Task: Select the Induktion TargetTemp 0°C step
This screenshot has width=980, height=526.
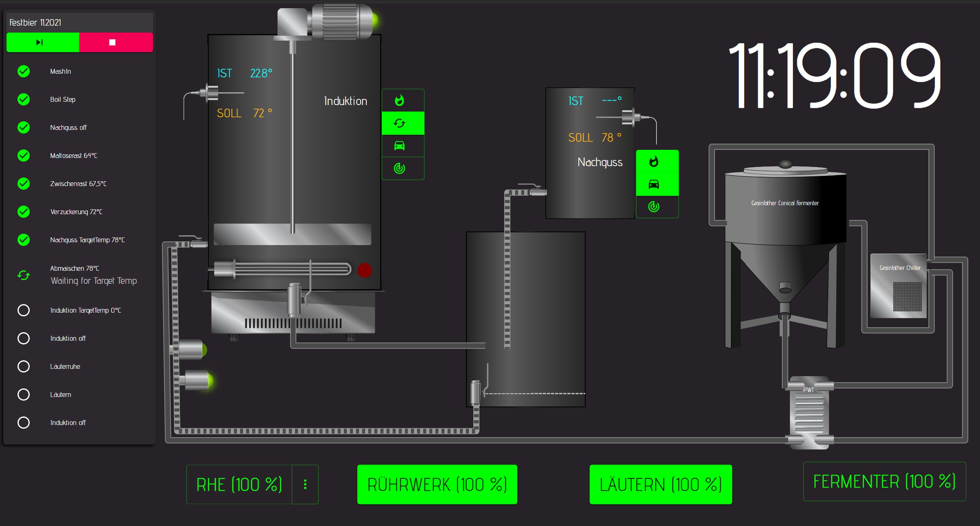Action: [x=85, y=310]
